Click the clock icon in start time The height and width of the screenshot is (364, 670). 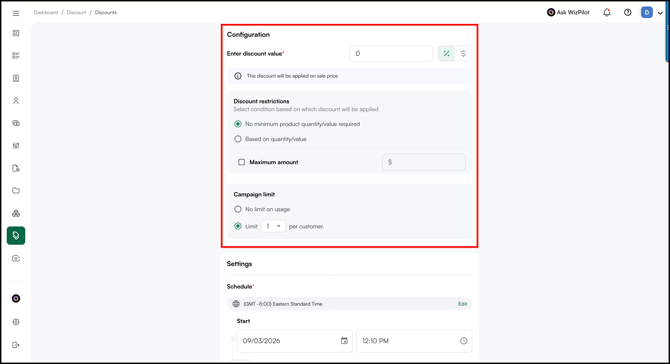pos(464,341)
